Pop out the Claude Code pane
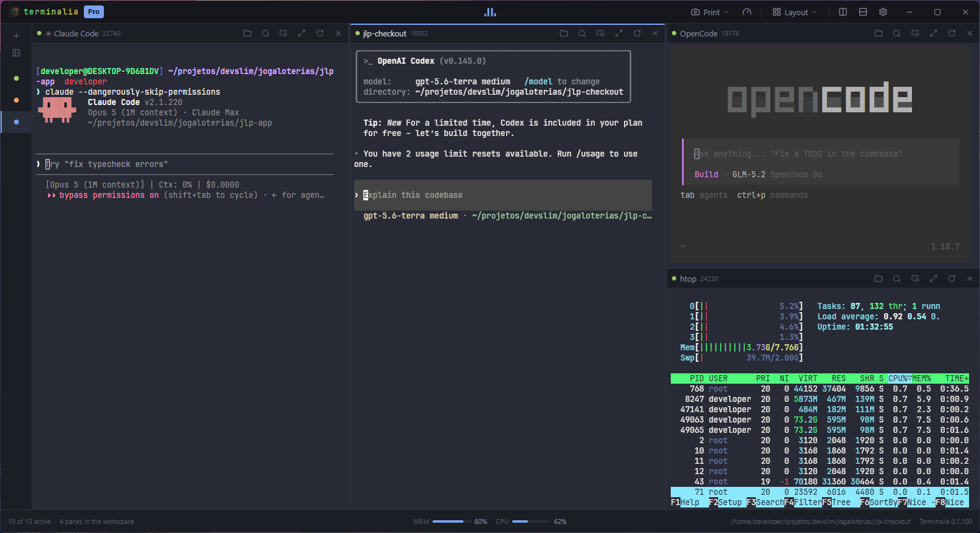This screenshot has width=980, height=533. [x=284, y=33]
